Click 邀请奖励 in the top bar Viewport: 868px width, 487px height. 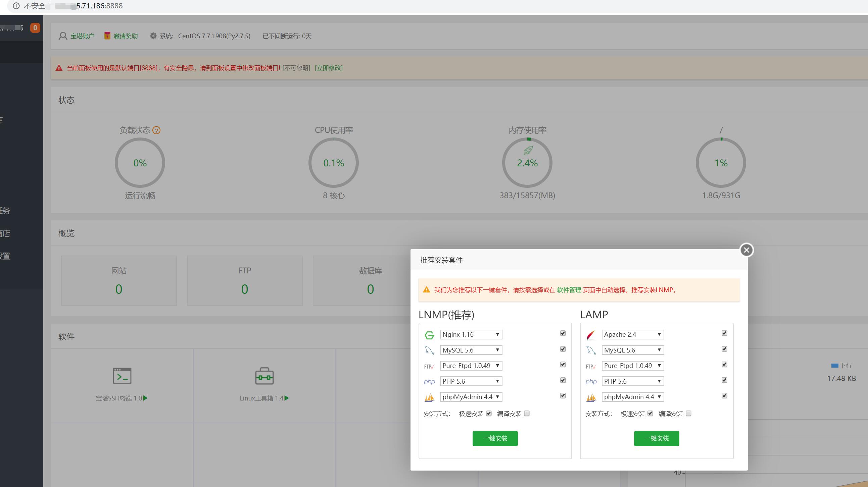(125, 36)
